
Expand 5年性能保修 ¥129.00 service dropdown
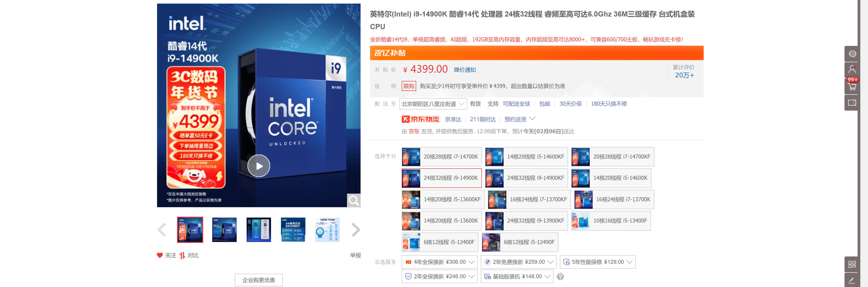tap(598, 262)
